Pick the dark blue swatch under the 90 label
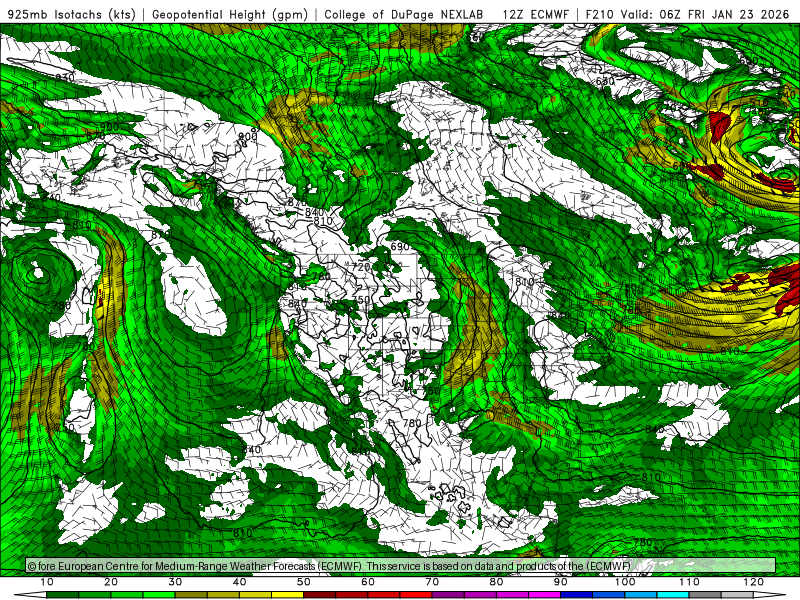The image size is (800, 600). 577,595
